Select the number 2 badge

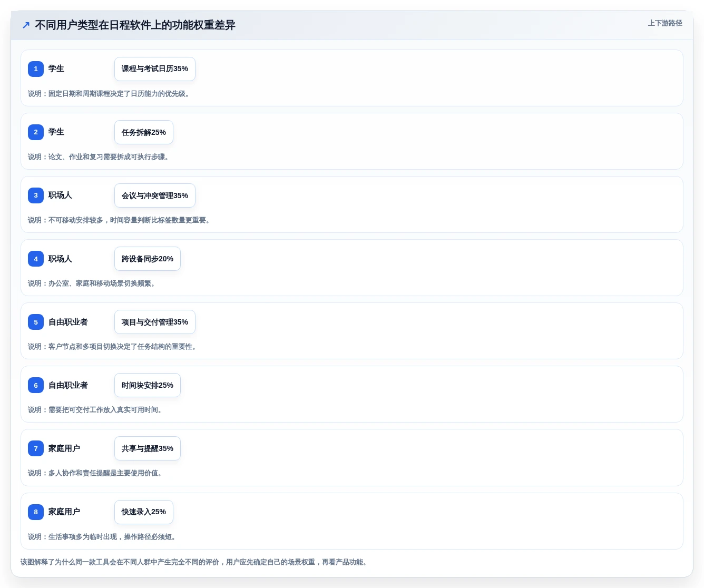pyautogui.click(x=36, y=132)
